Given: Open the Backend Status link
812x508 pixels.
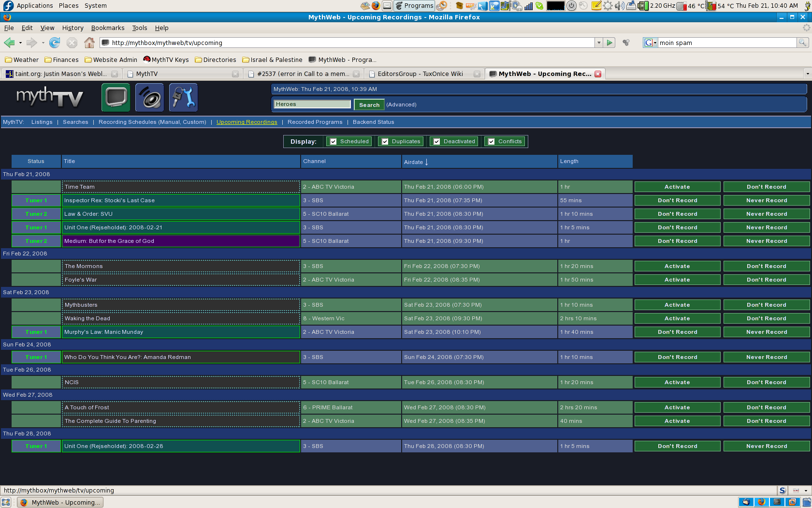Looking at the screenshot, I should tap(373, 122).
